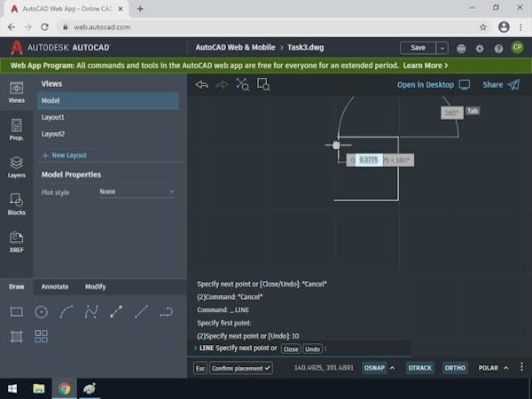532x399 pixels.
Task: Click the 9.3775 distance input field
Action: click(369, 160)
